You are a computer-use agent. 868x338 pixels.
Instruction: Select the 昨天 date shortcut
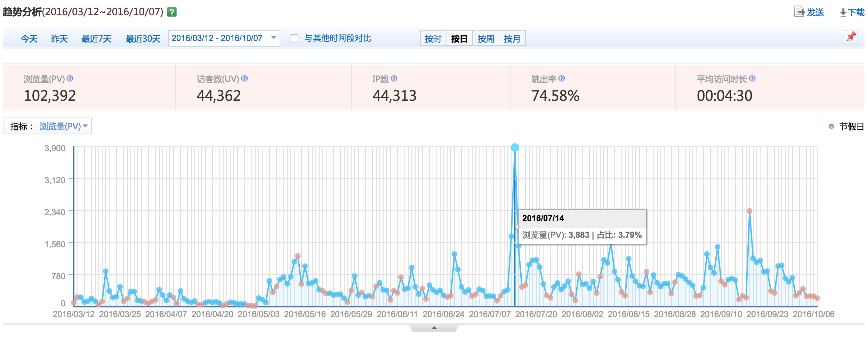coord(58,39)
